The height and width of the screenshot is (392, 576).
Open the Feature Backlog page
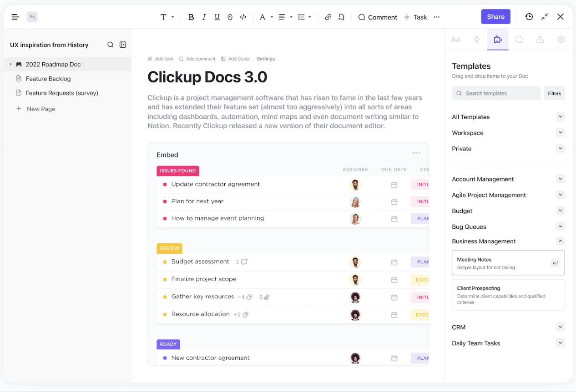click(x=48, y=79)
